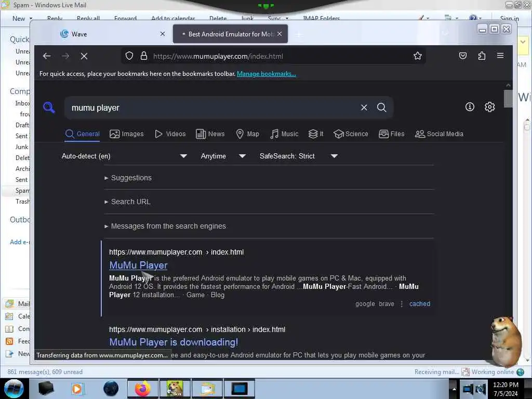The image size is (532, 399).
Task: Bookmark this page with the star icon
Action: click(418, 56)
